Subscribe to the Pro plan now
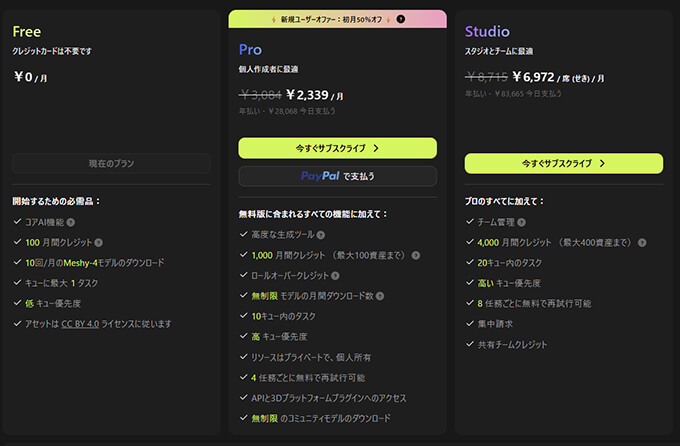Viewport: 680px width, 446px height. click(337, 147)
